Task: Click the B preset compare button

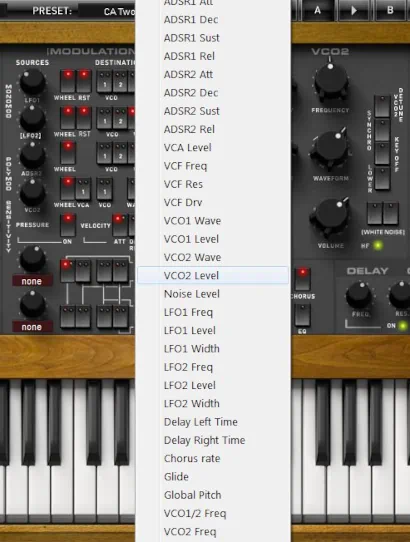Action: point(390,10)
